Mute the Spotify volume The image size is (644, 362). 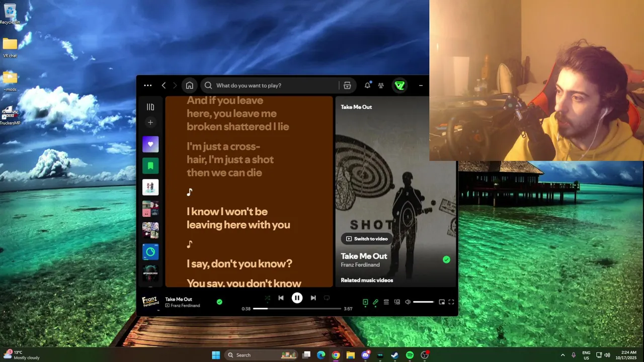click(408, 302)
